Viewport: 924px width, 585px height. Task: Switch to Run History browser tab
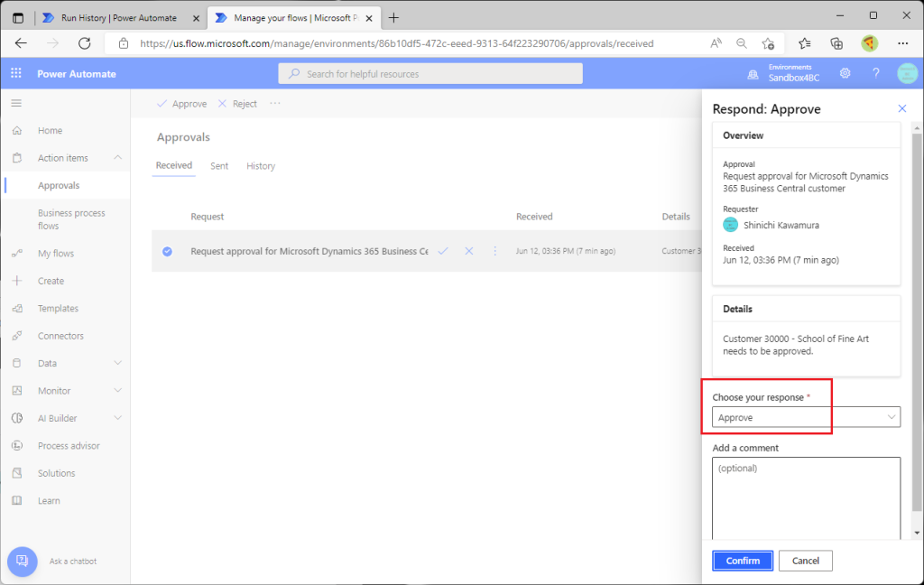(x=118, y=18)
